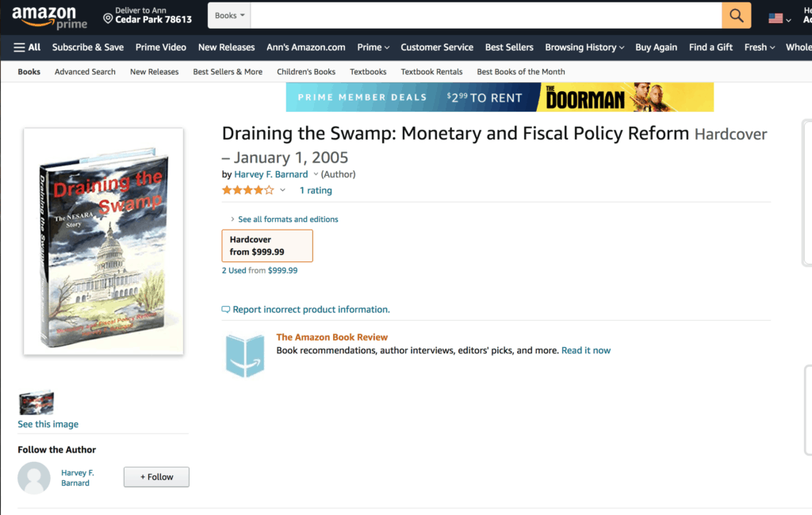Go to the Textbook Rentals tab

tap(431, 72)
